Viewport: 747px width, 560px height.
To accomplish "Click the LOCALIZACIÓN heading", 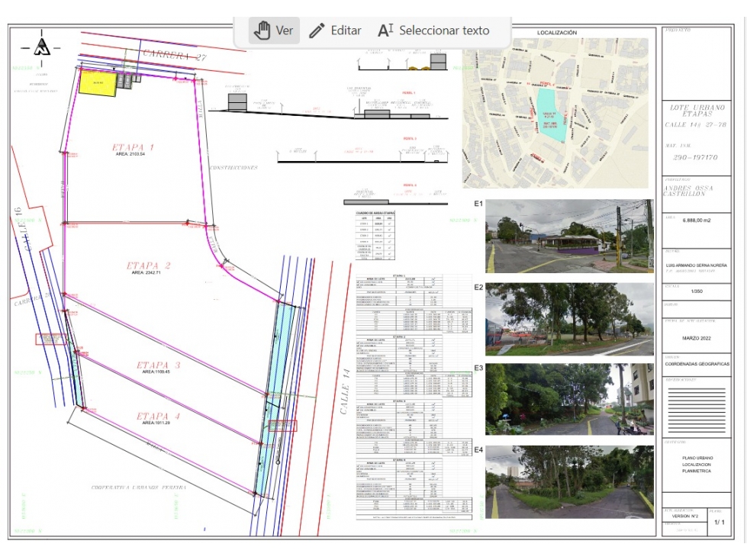I will 557,33.
